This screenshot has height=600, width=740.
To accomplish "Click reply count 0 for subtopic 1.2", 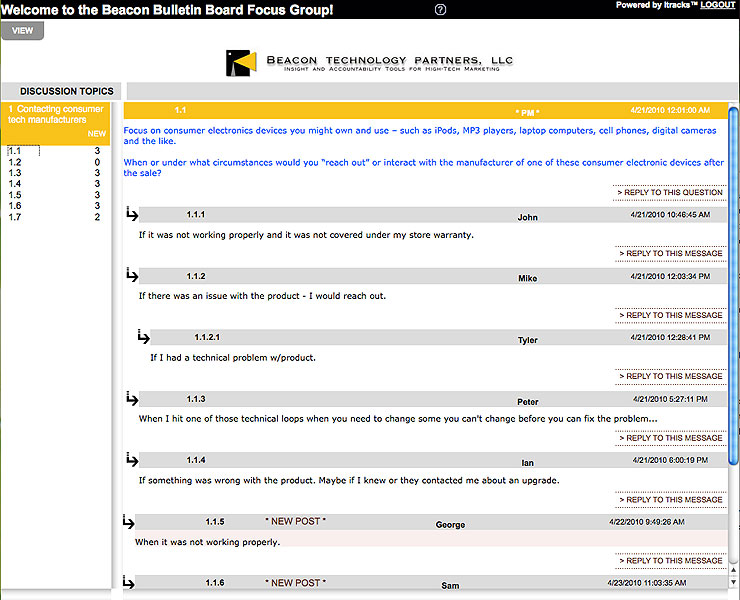I will [97, 162].
